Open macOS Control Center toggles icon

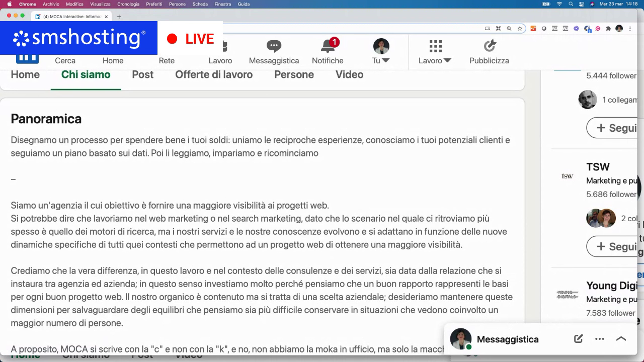pos(582,4)
